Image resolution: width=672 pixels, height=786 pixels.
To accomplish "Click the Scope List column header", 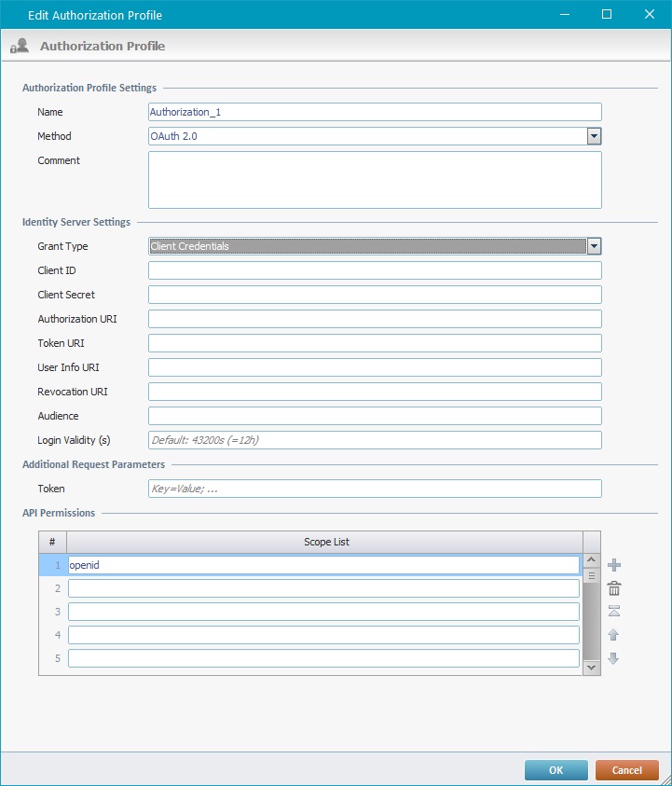I will (324, 542).
